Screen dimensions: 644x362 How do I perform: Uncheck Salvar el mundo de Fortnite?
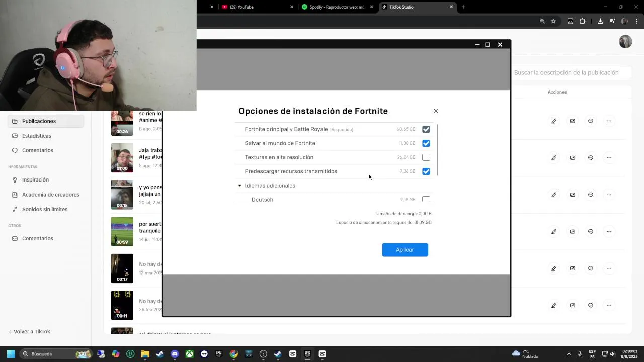click(426, 143)
